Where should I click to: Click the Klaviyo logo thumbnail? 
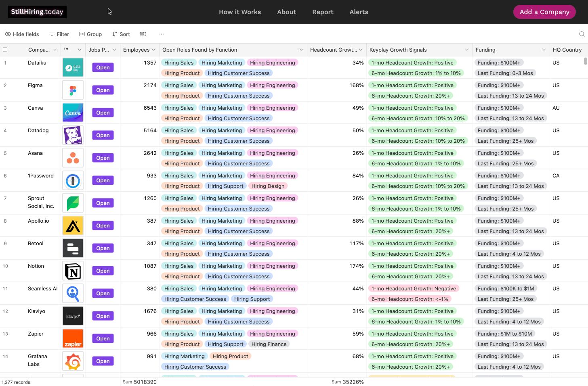[x=73, y=316]
